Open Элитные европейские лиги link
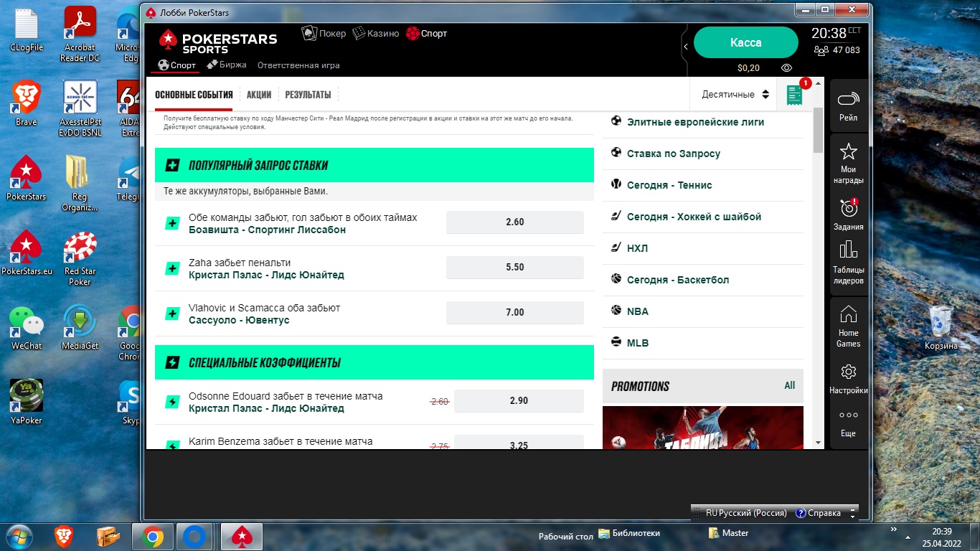Screen dimensions: 980x551 tap(695, 122)
